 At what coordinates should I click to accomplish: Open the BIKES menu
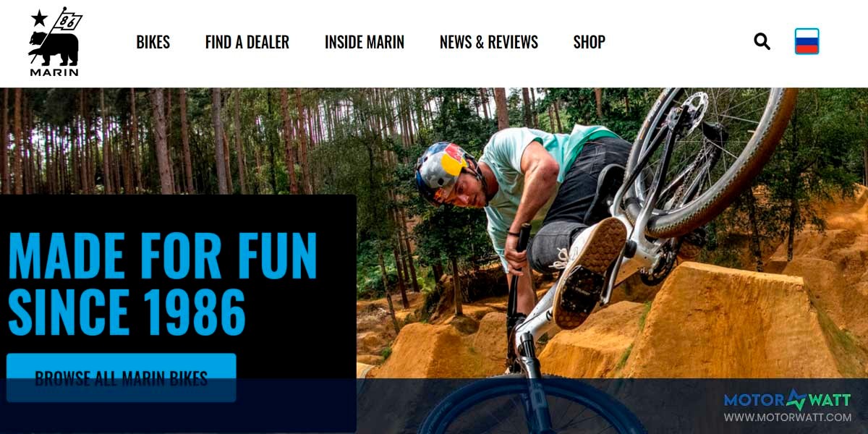point(153,42)
